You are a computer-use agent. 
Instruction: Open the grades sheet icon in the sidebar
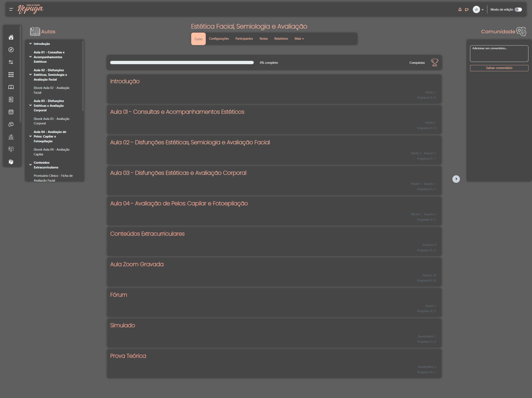click(11, 99)
